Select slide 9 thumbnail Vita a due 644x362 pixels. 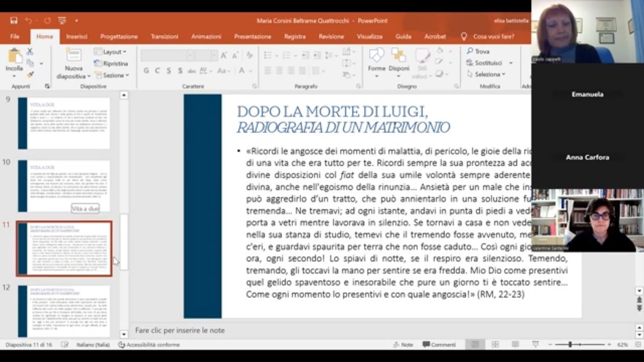64,123
